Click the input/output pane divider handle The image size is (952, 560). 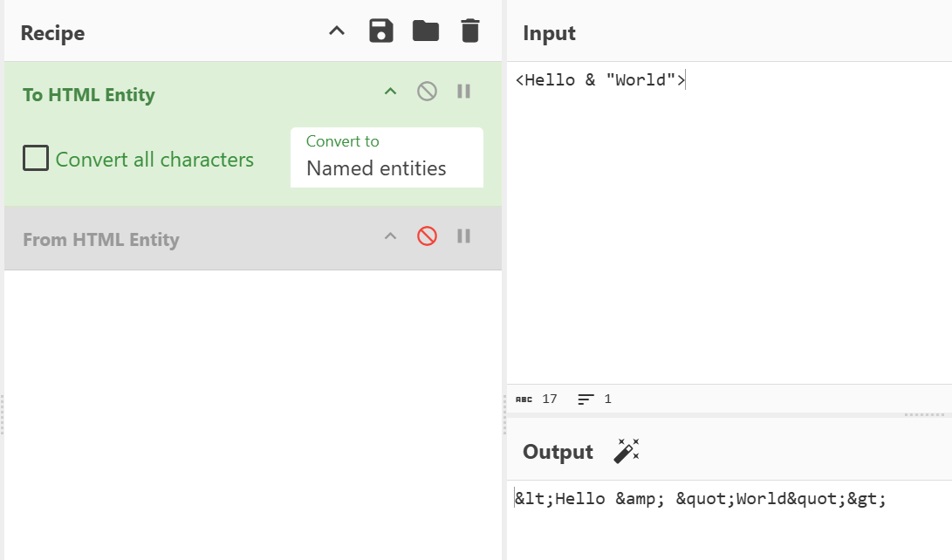924,415
